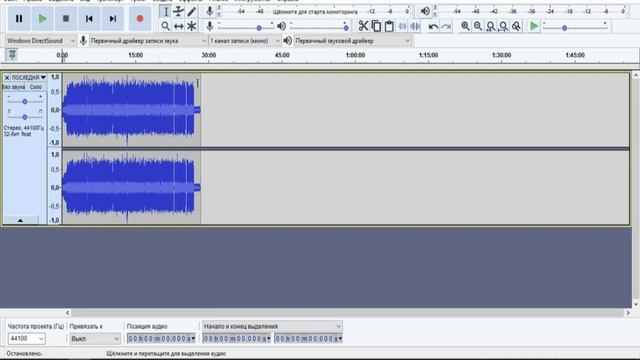The image size is (640, 360).
Task: Open the Windows DirectSound host dropdown
Action: [41, 41]
